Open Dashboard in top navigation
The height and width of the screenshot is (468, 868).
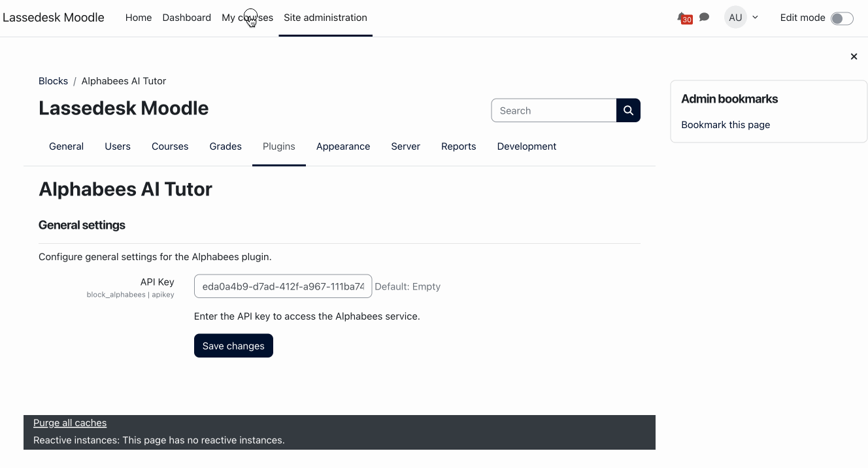(187, 18)
